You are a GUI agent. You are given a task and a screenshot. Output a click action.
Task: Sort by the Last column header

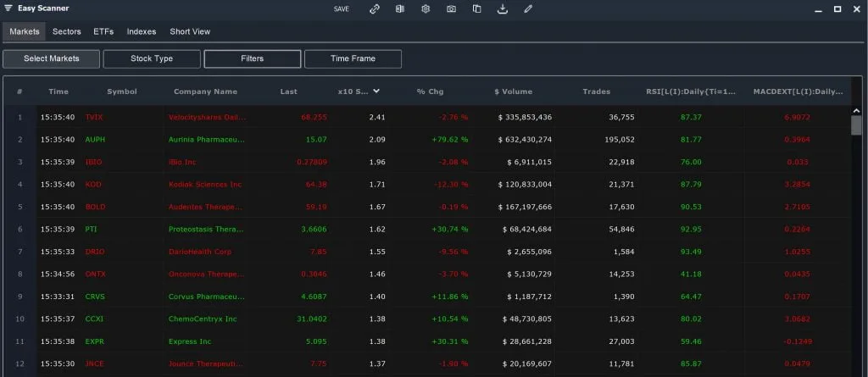tap(288, 91)
